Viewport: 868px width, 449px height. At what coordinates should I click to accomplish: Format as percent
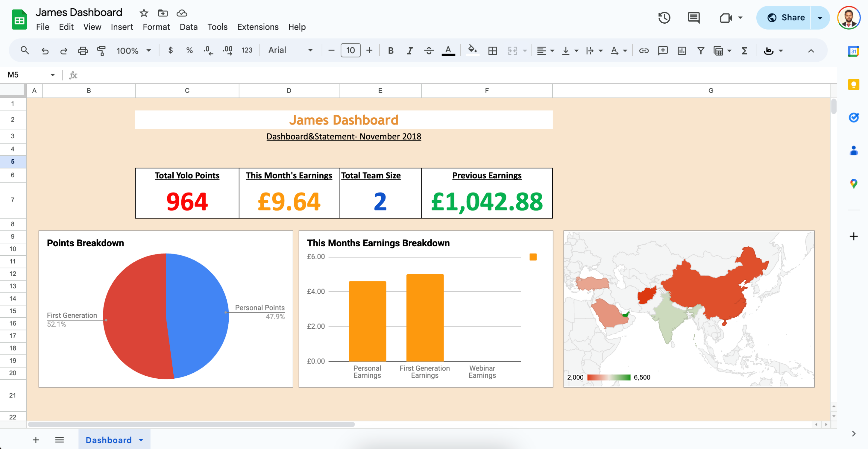tap(189, 51)
